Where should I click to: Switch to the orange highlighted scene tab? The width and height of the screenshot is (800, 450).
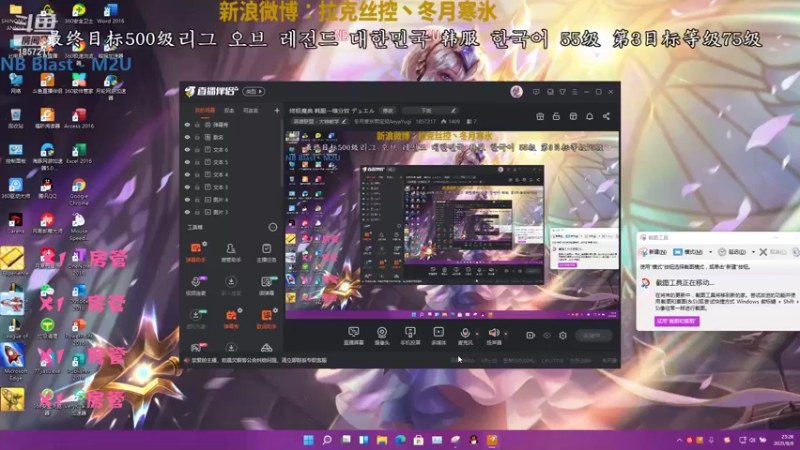pos(205,110)
